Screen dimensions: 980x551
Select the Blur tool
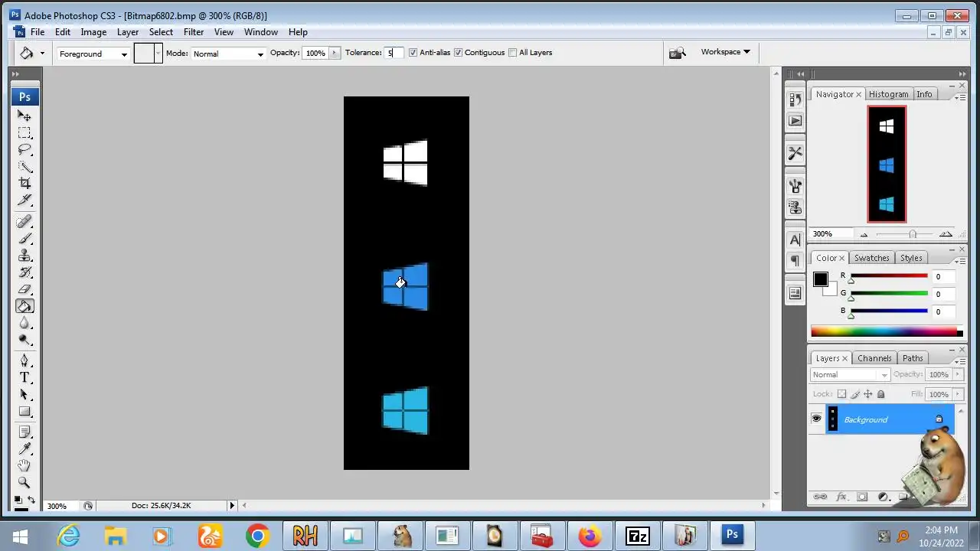[x=24, y=323]
